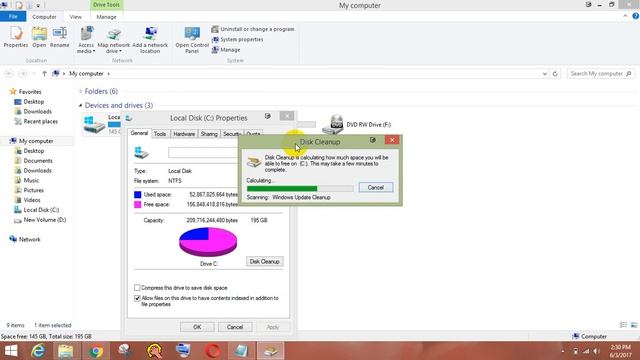The image size is (640, 360).
Task: Click the Back navigation arrow
Action: (9, 73)
